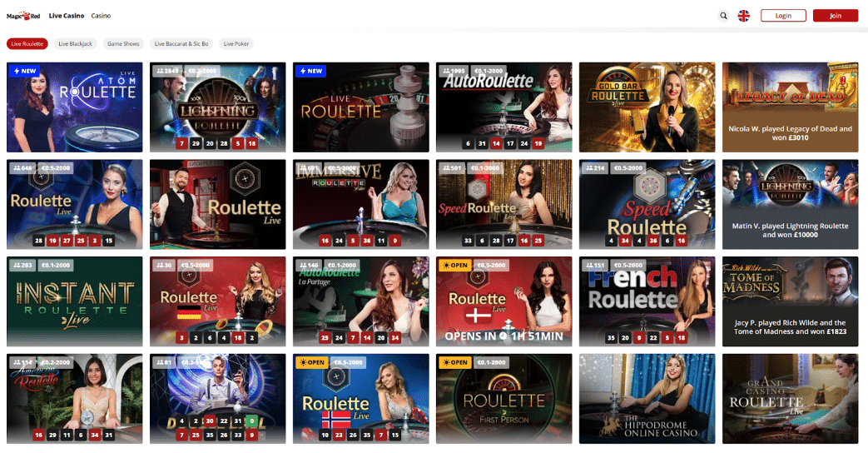Select the Game Shows filter tab
The height and width of the screenshot is (453, 868).
(x=123, y=44)
